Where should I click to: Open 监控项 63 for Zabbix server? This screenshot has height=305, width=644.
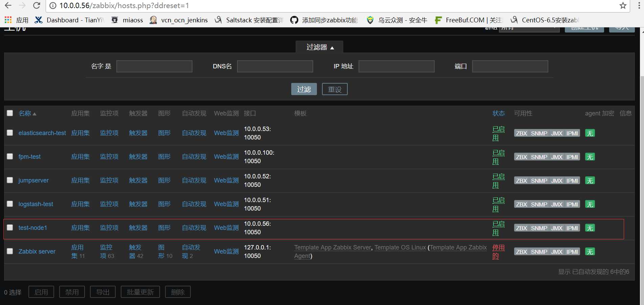[107, 252]
